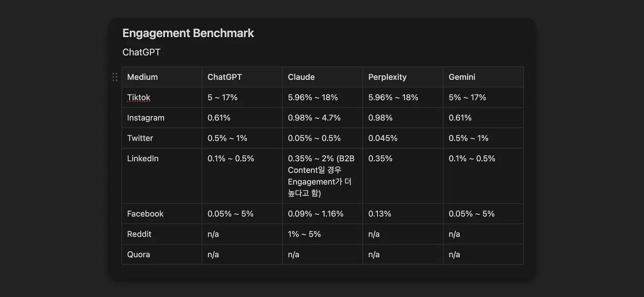Click the 5 ~ 17% Tiktok ChatGPT cell
Viewport: 644px width, 297px height.
click(x=242, y=97)
